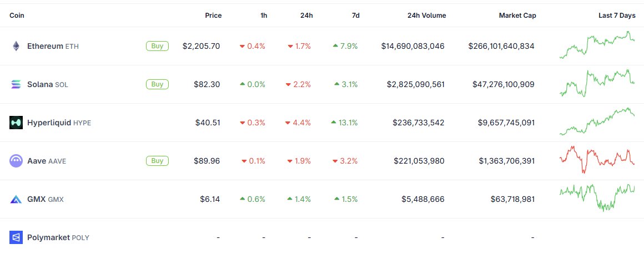This screenshot has height=254, width=644.
Task: Click the Aave ghost logo icon
Action: [x=16, y=161]
